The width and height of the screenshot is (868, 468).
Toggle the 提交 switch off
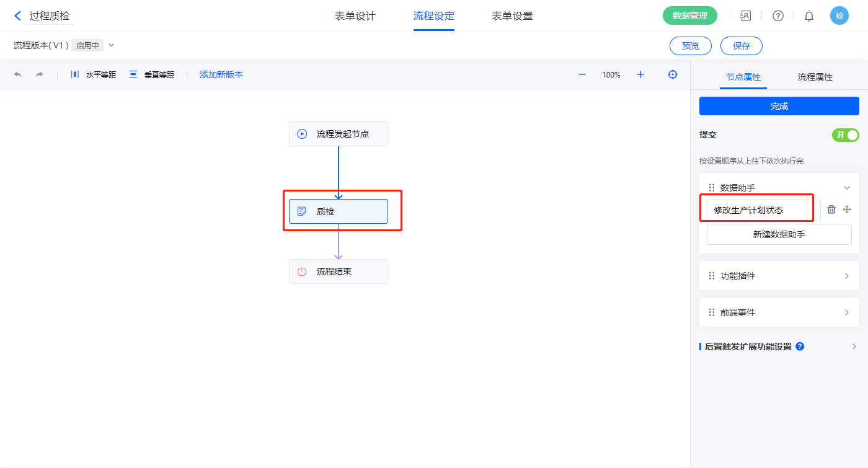[x=845, y=135]
